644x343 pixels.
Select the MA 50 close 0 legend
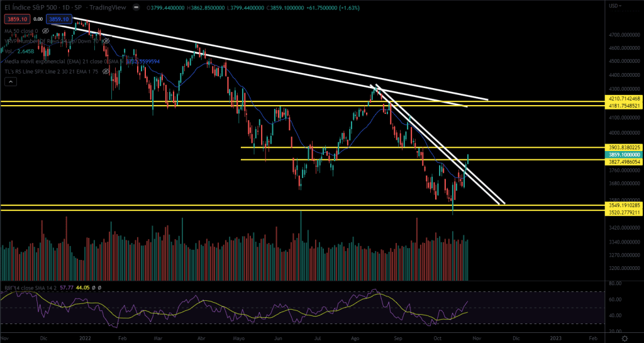pyautogui.click(x=21, y=31)
